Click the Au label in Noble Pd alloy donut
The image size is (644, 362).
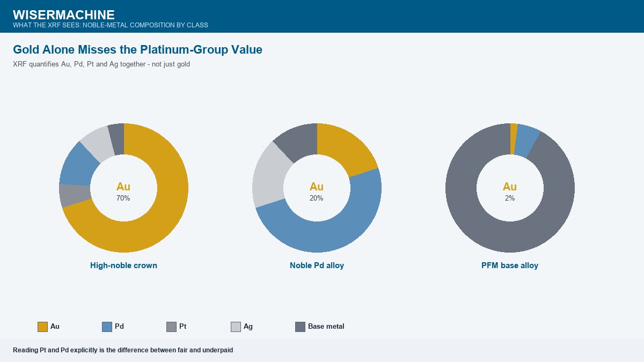[x=317, y=187]
